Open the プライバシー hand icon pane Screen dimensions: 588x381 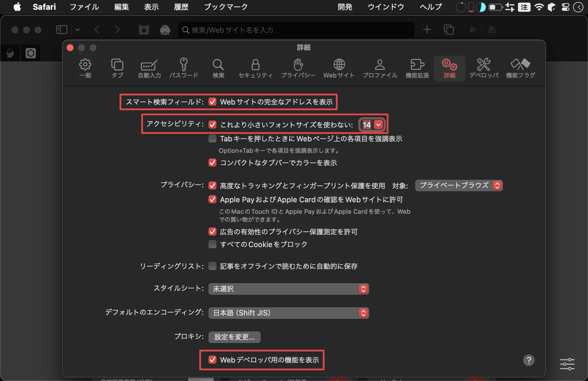(298, 68)
